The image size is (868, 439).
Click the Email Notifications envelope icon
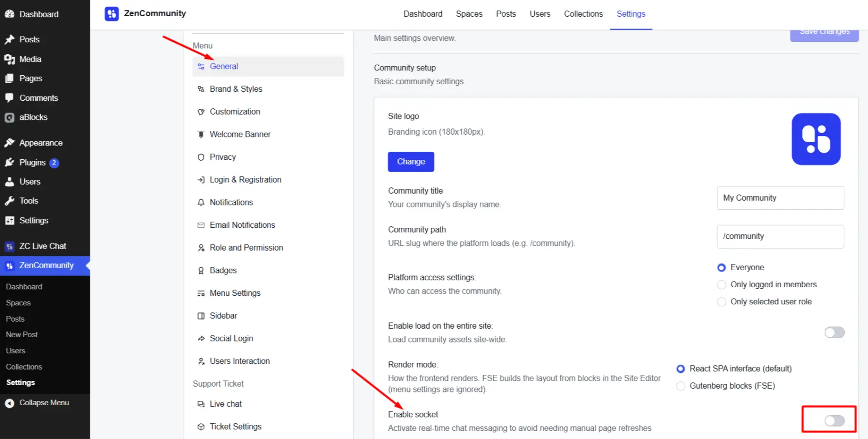click(x=201, y=225)
